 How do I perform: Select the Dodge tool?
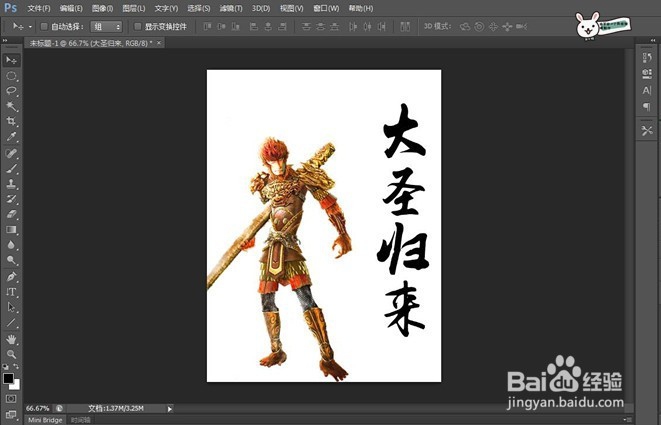coord(11,260)
